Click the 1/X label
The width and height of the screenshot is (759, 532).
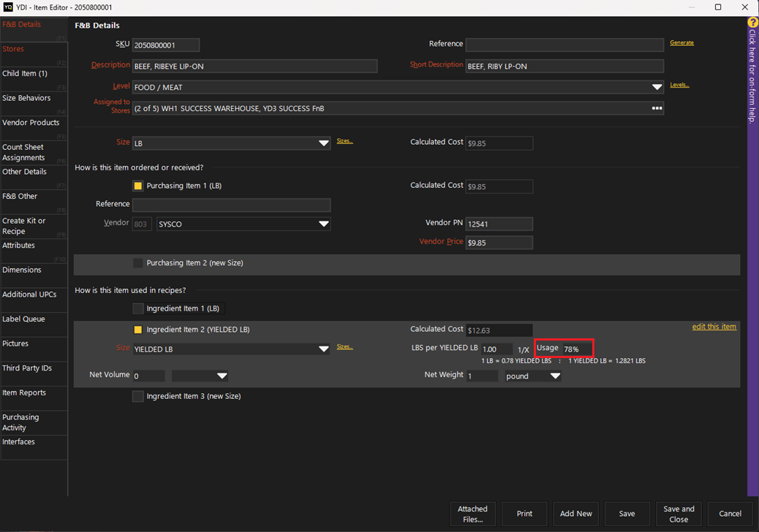click(x=524, y=349)
